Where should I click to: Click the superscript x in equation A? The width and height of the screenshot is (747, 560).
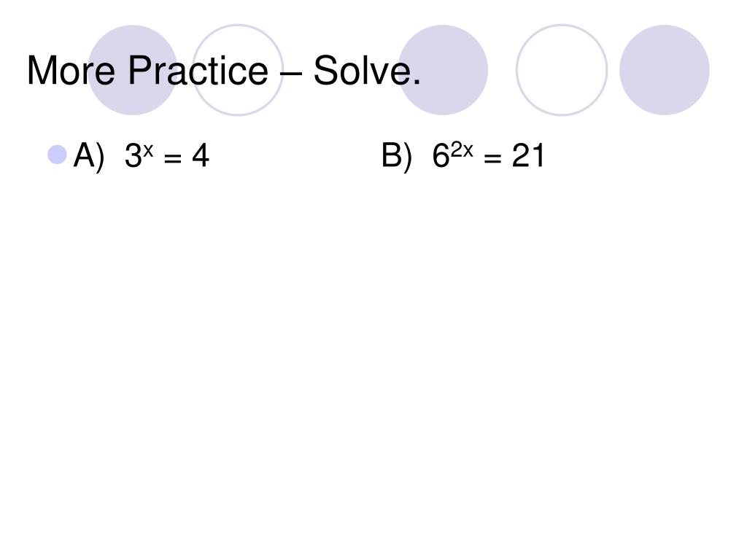click(148, 150)
